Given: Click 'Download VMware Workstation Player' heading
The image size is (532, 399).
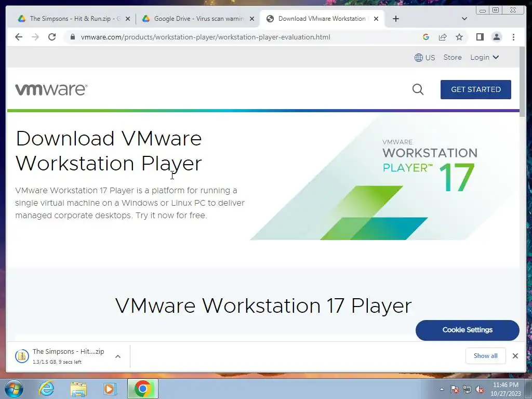Looking at the screenshot, I should 109,151.
